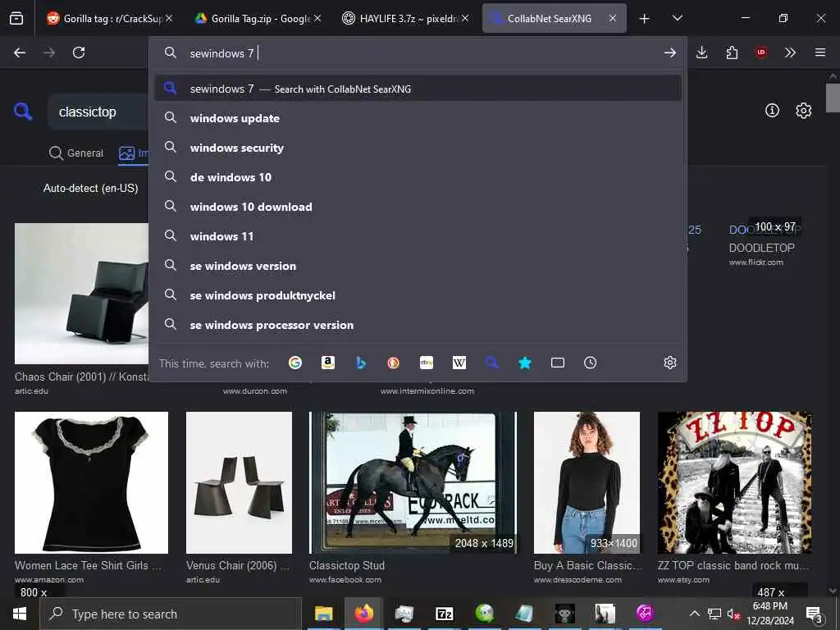Open the Gorilla Tag monkey icon on taskbar

pyautogui.click(x=564, y=614)
